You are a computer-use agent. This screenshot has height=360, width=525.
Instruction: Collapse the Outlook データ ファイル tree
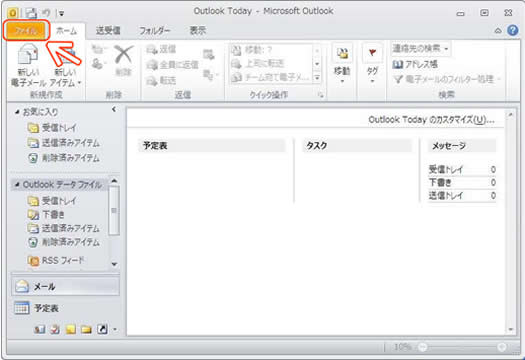17,185
